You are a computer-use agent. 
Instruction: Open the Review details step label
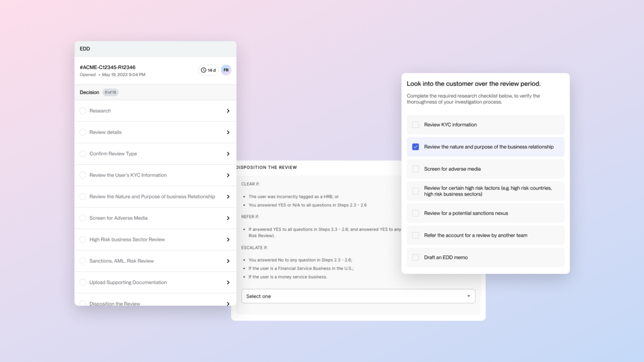106,132
